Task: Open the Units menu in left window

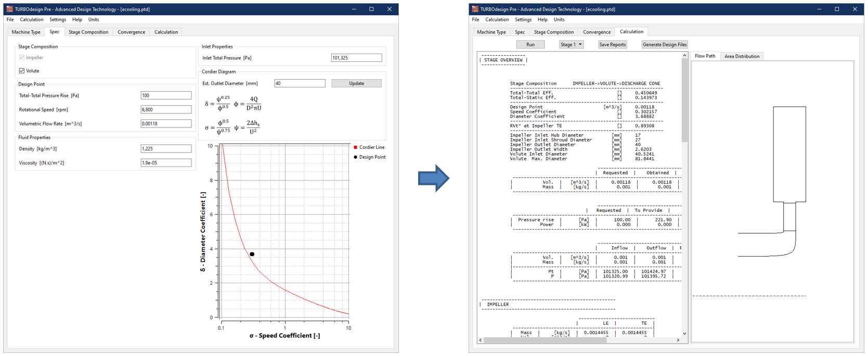Action: pos(94,20)
